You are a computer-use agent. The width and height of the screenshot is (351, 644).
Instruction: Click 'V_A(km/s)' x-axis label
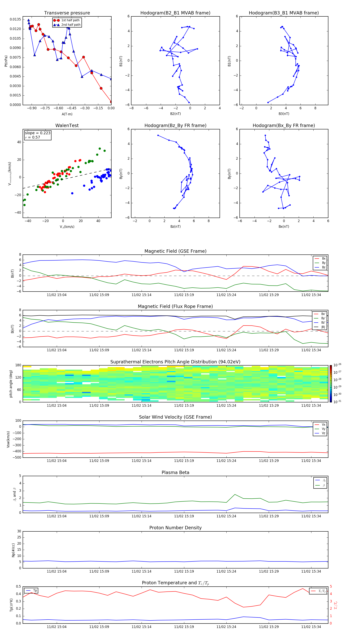pos(67,227)
